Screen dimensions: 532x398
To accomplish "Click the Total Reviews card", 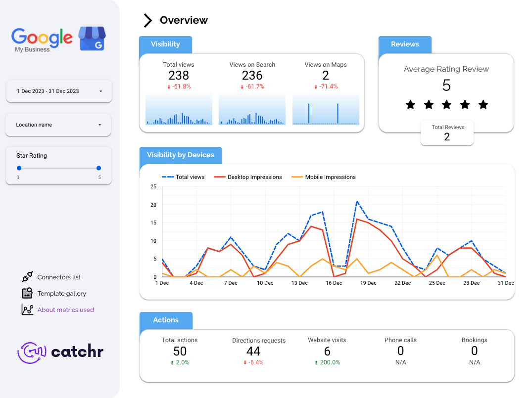I will 447,133.
